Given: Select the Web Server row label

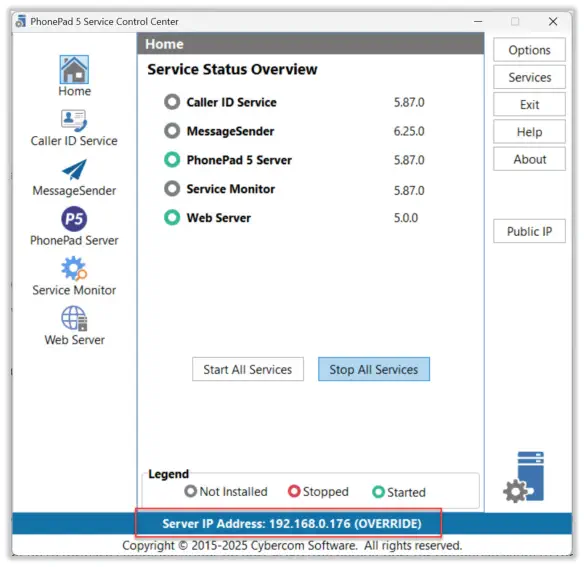Looking at the screenshot, I should (x=219, y=218).
